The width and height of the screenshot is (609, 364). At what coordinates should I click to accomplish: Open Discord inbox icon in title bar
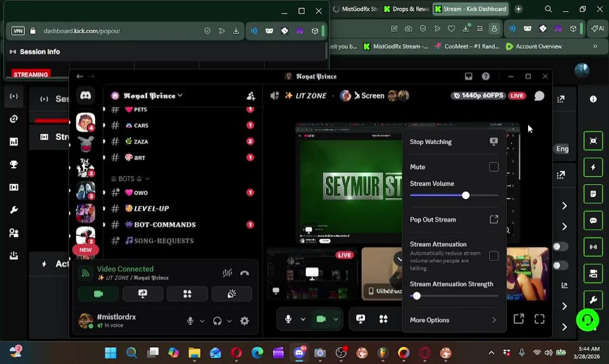(x=468, y=76)
